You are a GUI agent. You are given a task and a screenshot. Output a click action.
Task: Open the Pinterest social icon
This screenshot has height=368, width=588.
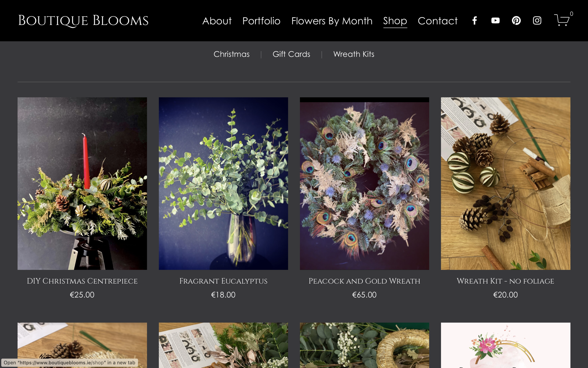click(x=516, y=20)
